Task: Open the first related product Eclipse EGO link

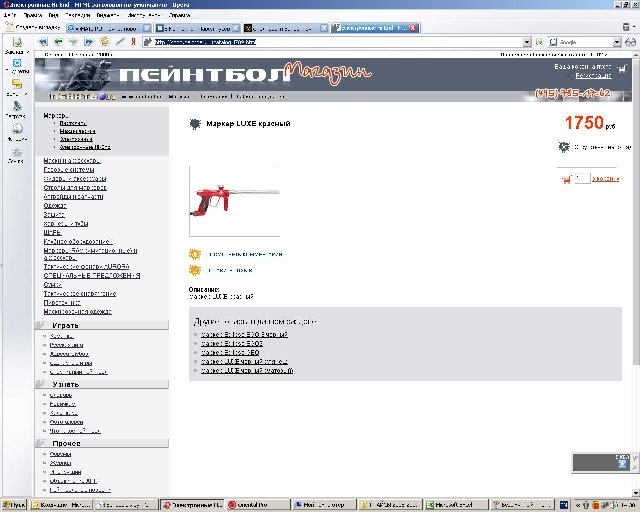Action: coord(244,334)
